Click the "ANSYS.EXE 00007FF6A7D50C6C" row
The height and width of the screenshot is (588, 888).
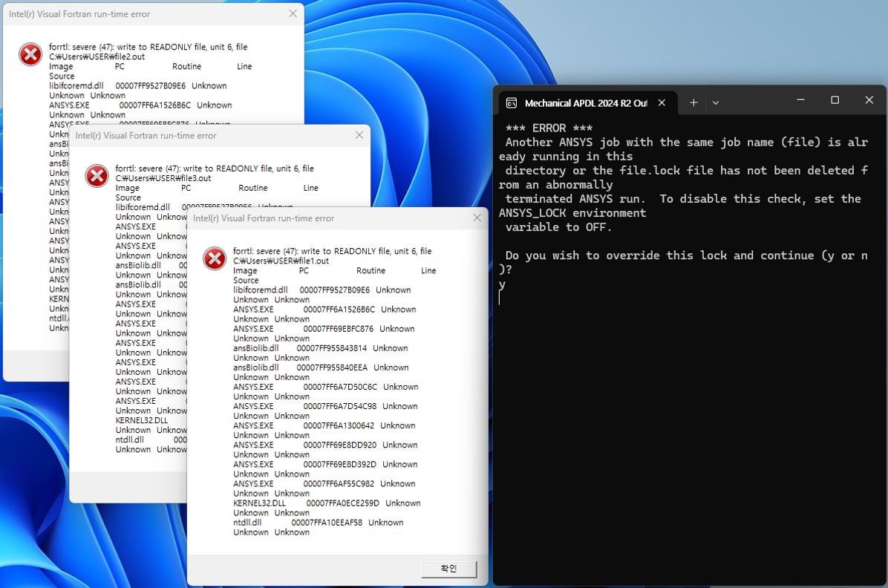(x=326, y=386)
